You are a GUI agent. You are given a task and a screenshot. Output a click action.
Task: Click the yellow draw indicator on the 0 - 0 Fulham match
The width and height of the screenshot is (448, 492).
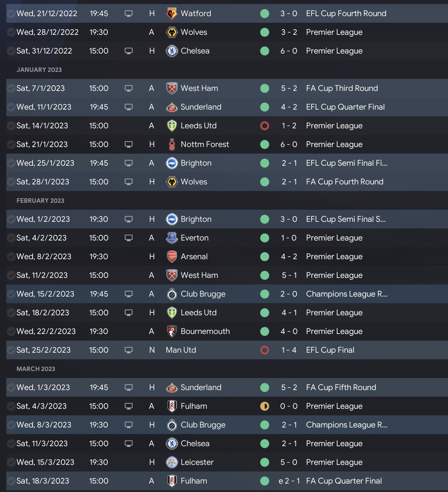click(x=264, y=406)
